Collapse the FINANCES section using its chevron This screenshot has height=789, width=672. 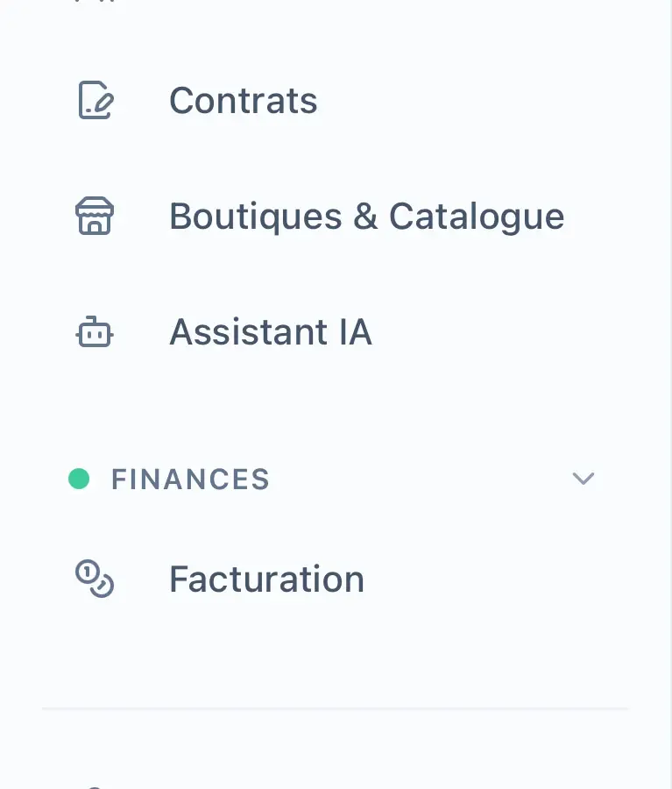click(x=584, y=479)
